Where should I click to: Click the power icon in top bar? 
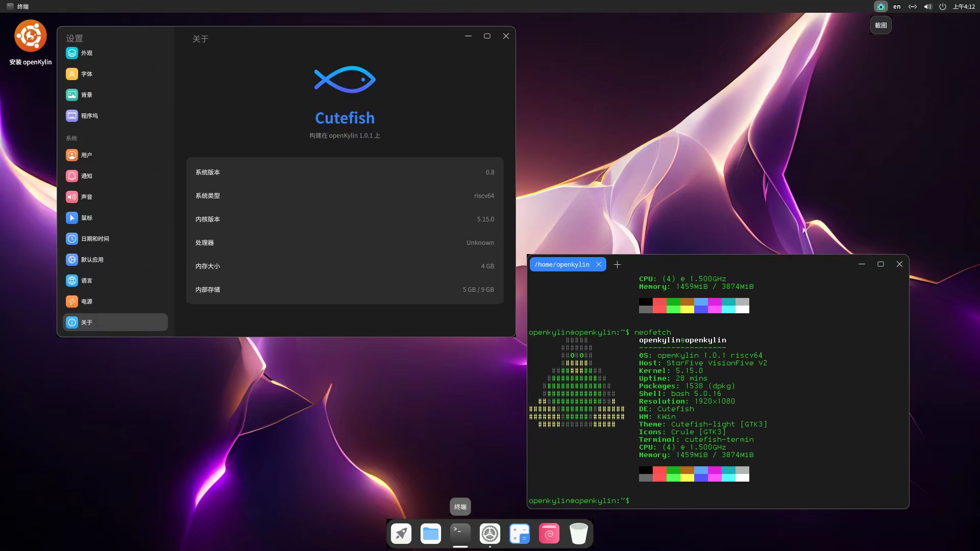(943, 7)
